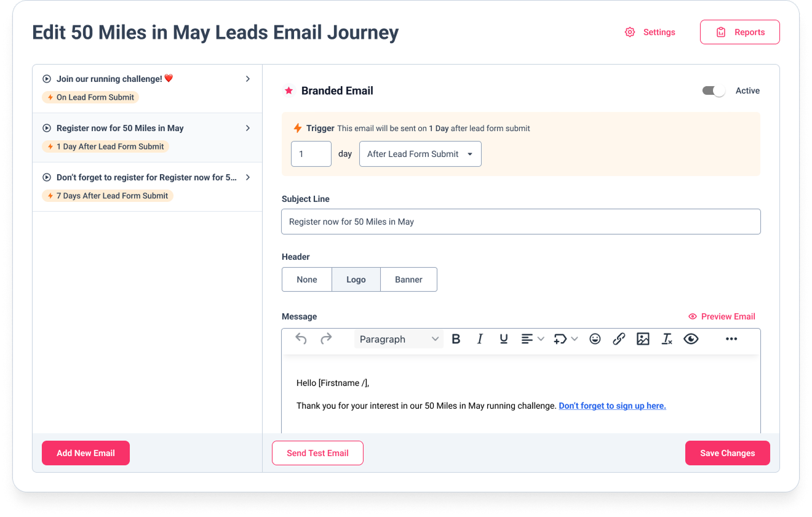Open the Paragraph style dropdown
The image size is (812, 517).
[x=399, y=339]
